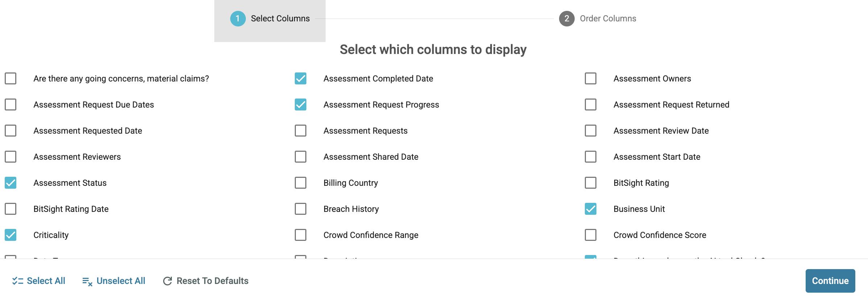This screenshot has height=297, width=868.
Task: Check the Assessment Owners checkbox
Action: (x=591, y=79)
